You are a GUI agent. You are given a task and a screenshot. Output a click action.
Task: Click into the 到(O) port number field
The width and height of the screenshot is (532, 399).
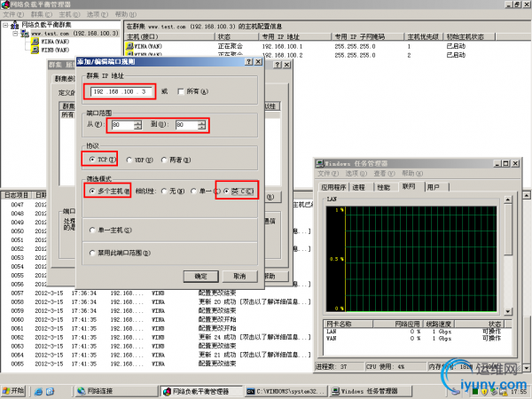click(186, 125)
